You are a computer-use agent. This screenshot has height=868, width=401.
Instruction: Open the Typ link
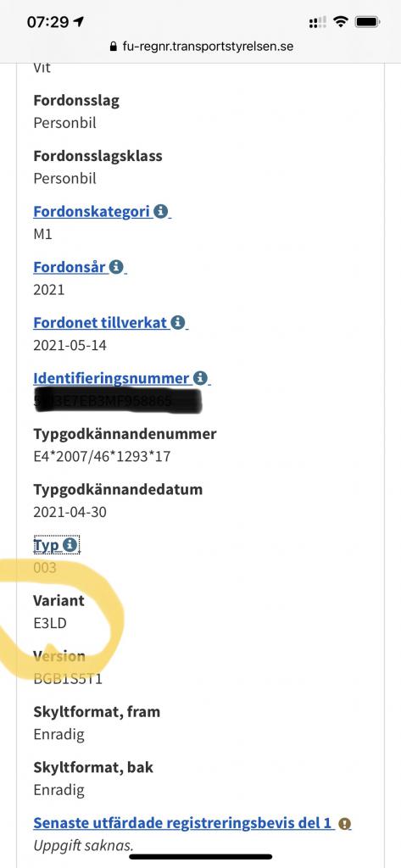coord(47,545)
